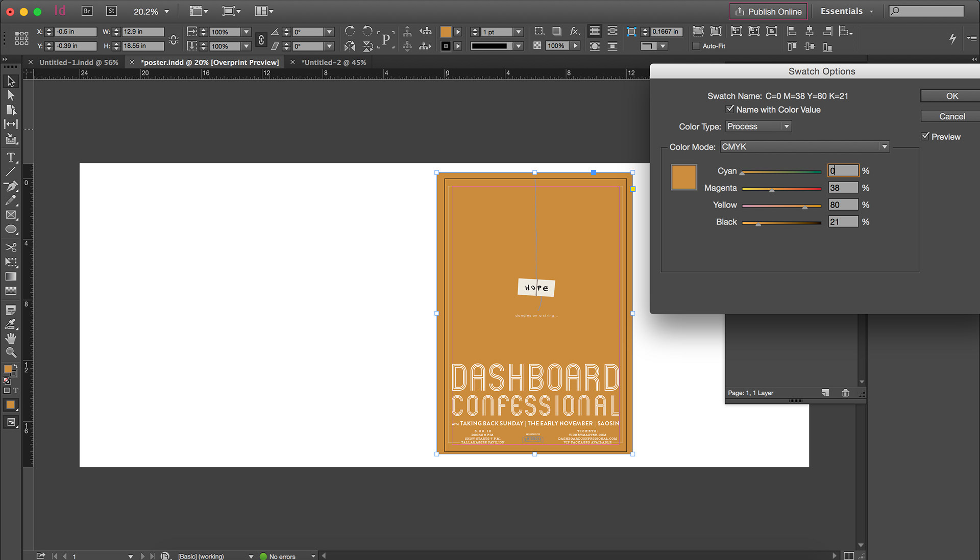Open the zoom level 20.2% dropdown

pyautogui.click(x=166, y=11)
